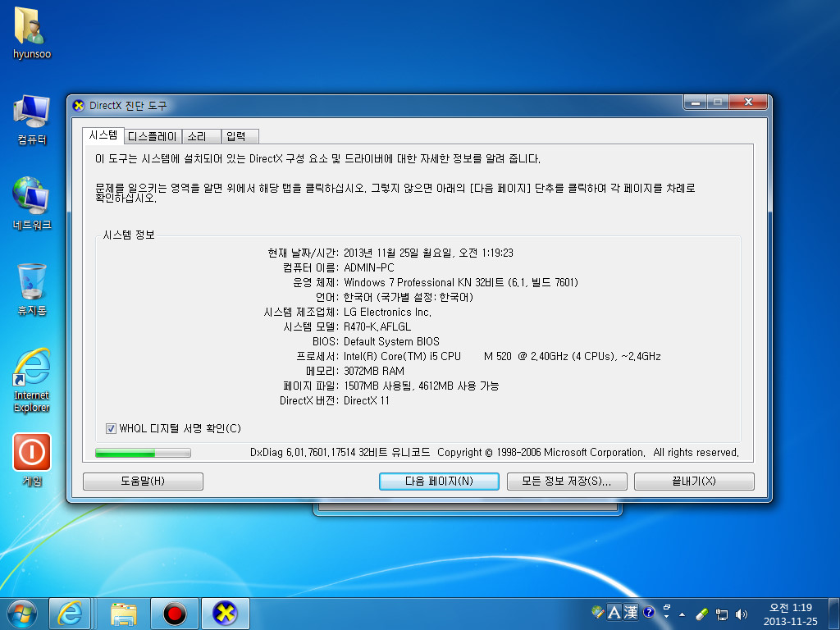Select the 컴퓨터 desktop icon
The width and height of the screenshot is (840, 630).
point(32,120)
